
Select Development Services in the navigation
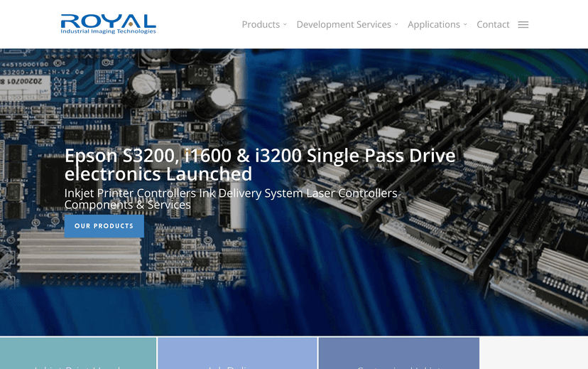tap(344, 25)
